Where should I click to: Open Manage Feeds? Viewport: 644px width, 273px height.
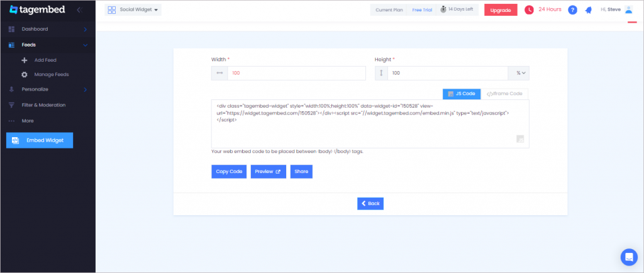(x=52, y=75)
